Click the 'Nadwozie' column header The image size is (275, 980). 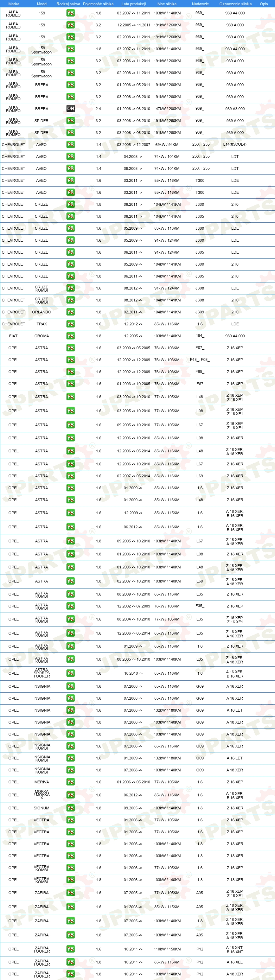click(200, 4)
